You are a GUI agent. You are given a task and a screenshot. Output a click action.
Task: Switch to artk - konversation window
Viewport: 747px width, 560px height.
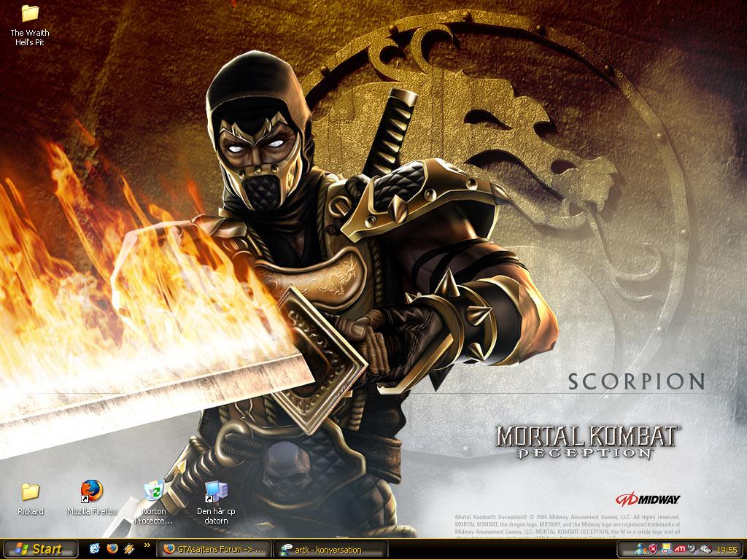click(331, 549)
